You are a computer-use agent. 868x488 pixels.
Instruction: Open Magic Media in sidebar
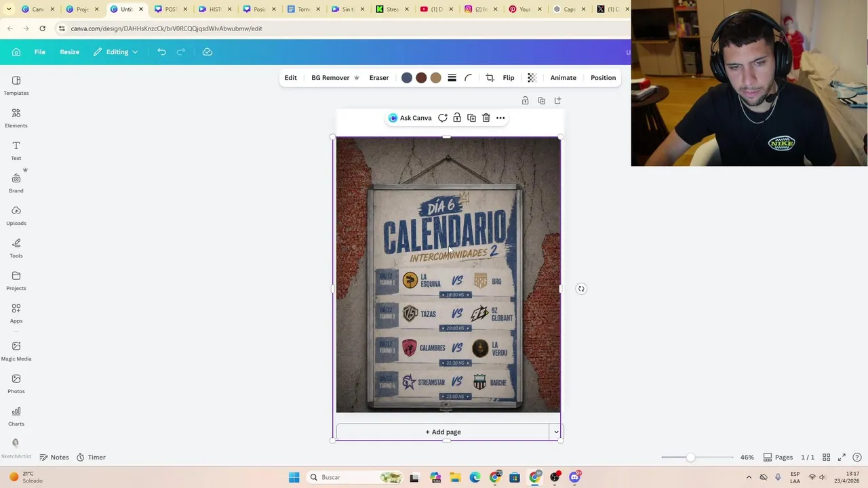16,351
